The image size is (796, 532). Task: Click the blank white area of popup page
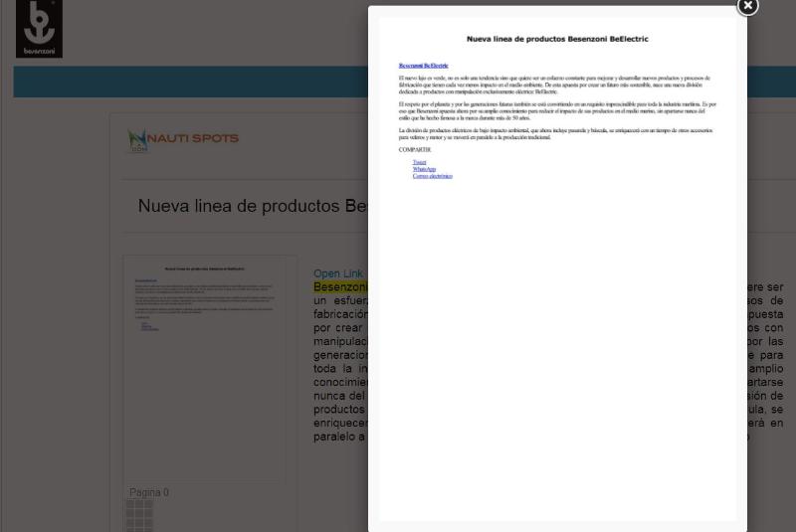(x=557, y=348)
